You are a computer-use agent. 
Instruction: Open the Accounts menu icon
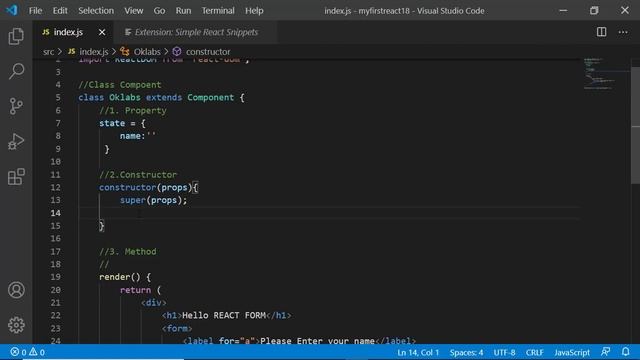[16, 290]
